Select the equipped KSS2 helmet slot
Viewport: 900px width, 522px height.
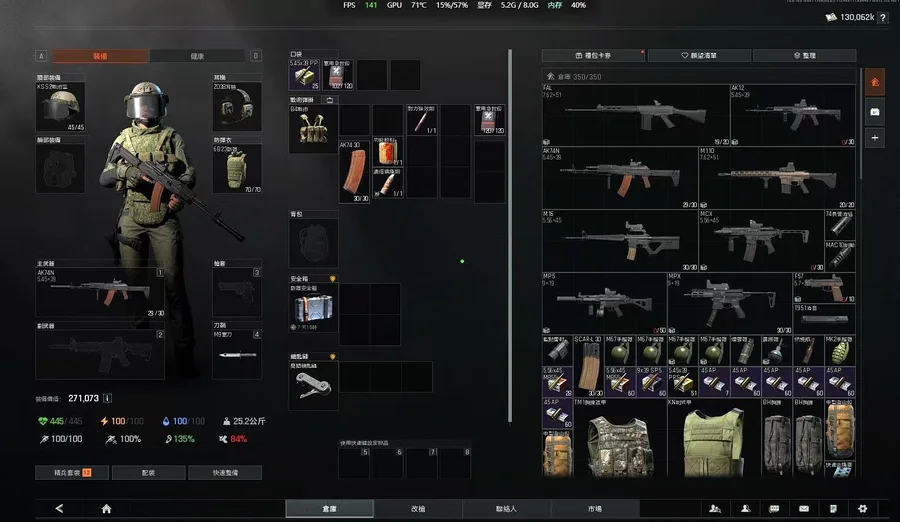(x=60, y=107)
